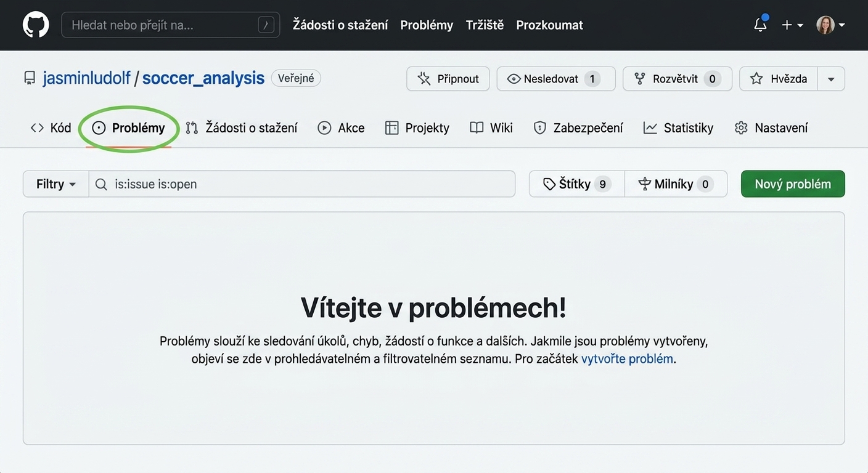Create an issue with 'Nový problém'
This screenshot has width=868, height=473.
(x=793, y=184)
